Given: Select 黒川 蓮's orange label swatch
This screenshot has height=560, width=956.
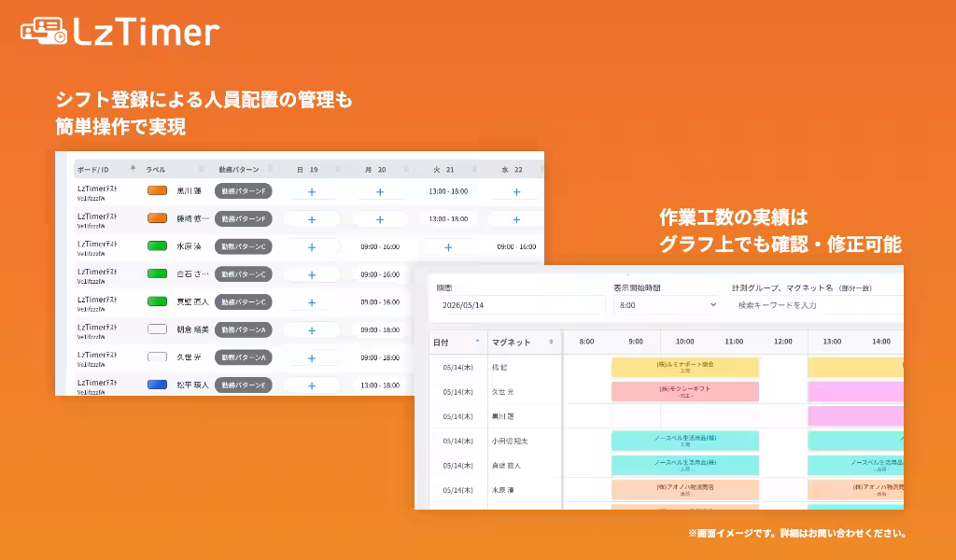Looking at the screenshot, I should click(x=157, y=190).
